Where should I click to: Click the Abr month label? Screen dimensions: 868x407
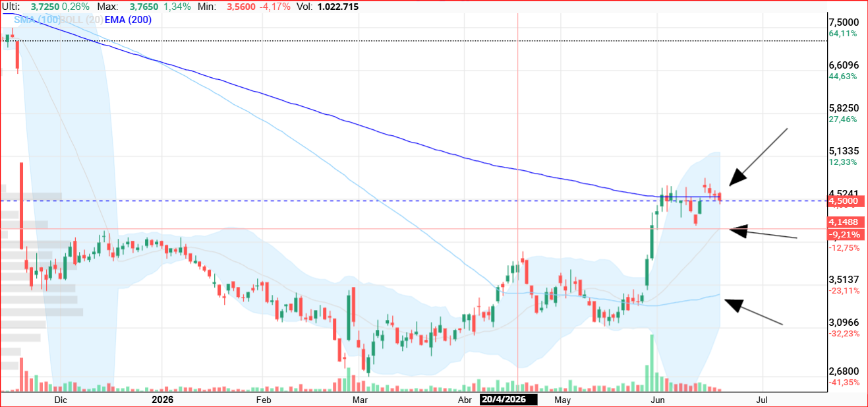pyautogui.click(x=465, y=400)
